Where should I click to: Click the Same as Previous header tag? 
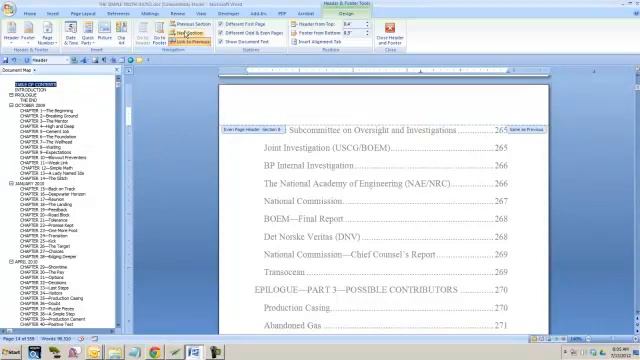526,129
